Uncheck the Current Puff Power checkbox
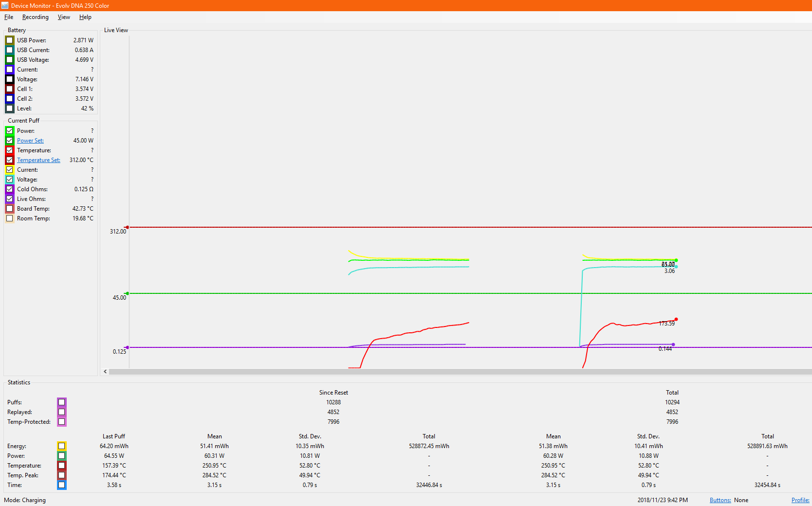Viewport: 812px width, 506px height. [x=10, y=131]
